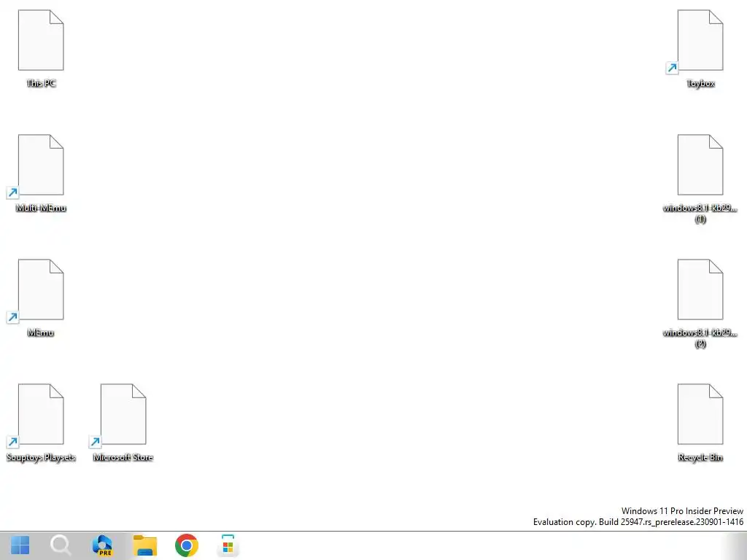Screen dimensions: 747x560
Task: Click the "This PC" label text
Action: pos(41,83)
